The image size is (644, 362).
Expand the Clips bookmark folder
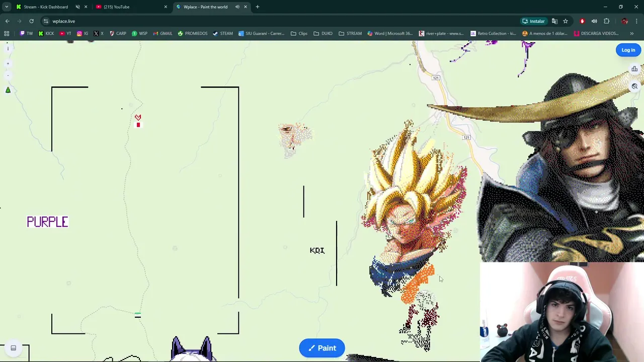pos(299,34)
